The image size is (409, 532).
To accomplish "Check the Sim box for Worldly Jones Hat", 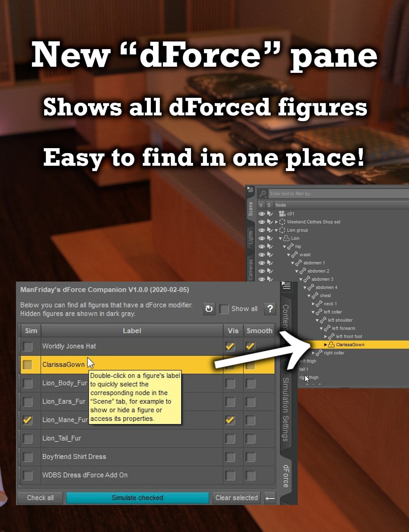I will (28, 347).
